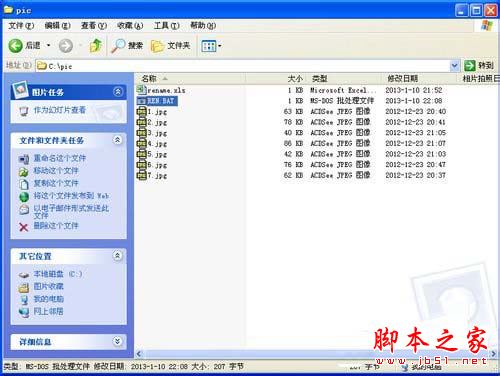Click the publish to Web globe icon
The width and height of the screenshot is (500, 376).
(x=24, y=197)
